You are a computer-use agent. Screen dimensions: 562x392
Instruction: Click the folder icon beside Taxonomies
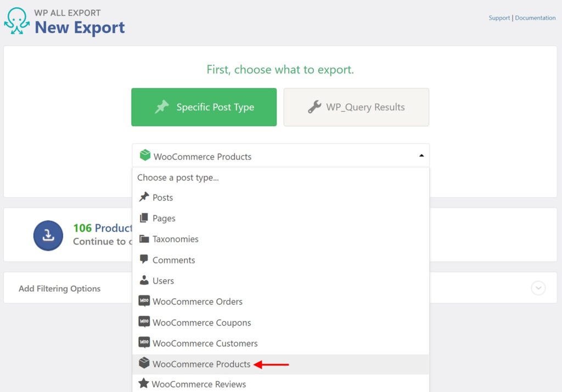pos(144,239)
